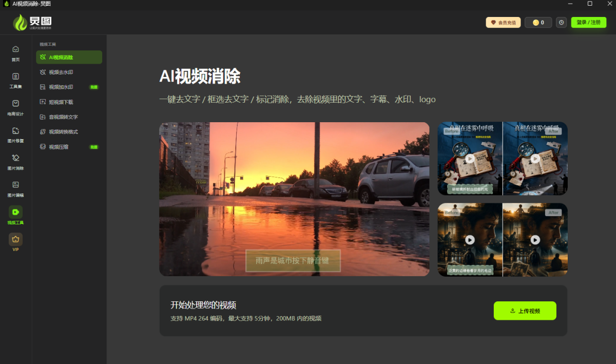The width and height of the screenshot is (616, 364).
Task: Click the 上传视频 upload video button
Action: [x=525, y=311]
